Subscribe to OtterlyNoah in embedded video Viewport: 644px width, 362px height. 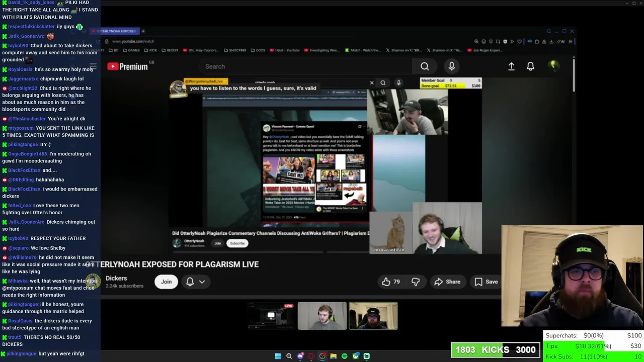(237, 243)
